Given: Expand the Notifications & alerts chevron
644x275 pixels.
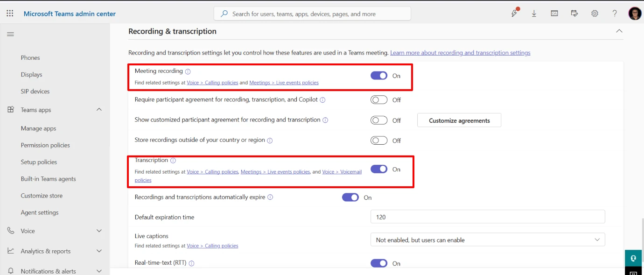Looking at the screenshot, I should coord(99,271).
